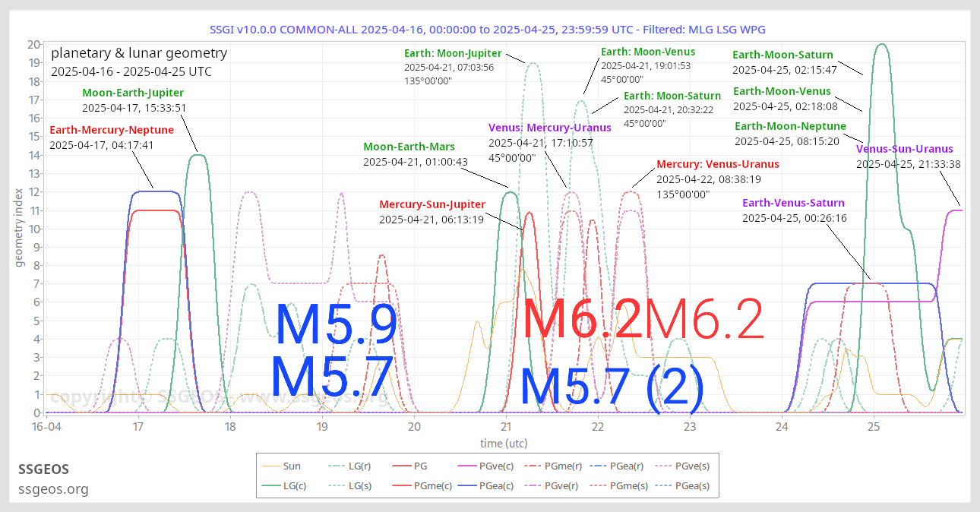Viewport: 980px width, 512px height.
Task: Click the chart title SSGI v10.0.0 text
Action: (487, 30)
